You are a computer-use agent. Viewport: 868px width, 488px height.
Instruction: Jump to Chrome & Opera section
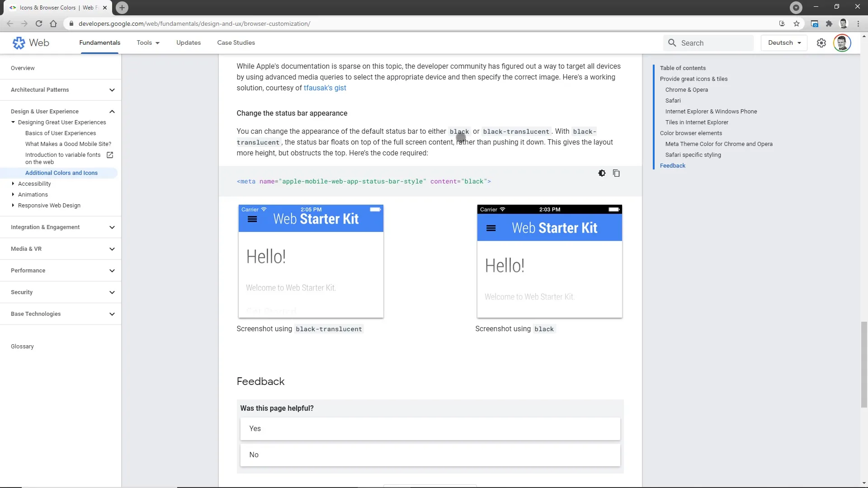[x=687, y=90]
